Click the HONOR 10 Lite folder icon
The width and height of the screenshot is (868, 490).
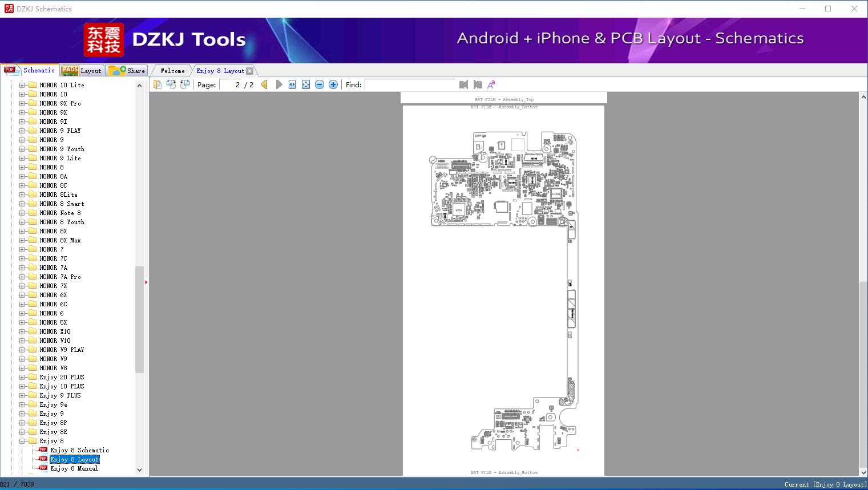click(33, 85)
